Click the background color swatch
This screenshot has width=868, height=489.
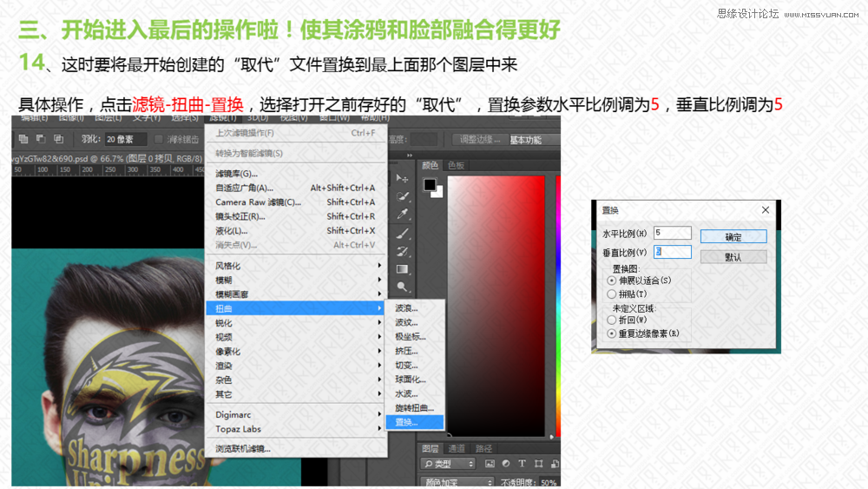(439, 194)
